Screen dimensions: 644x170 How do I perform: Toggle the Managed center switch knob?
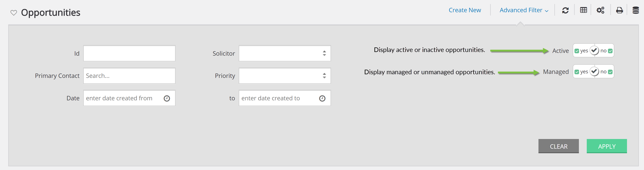(x=594, y=72)
